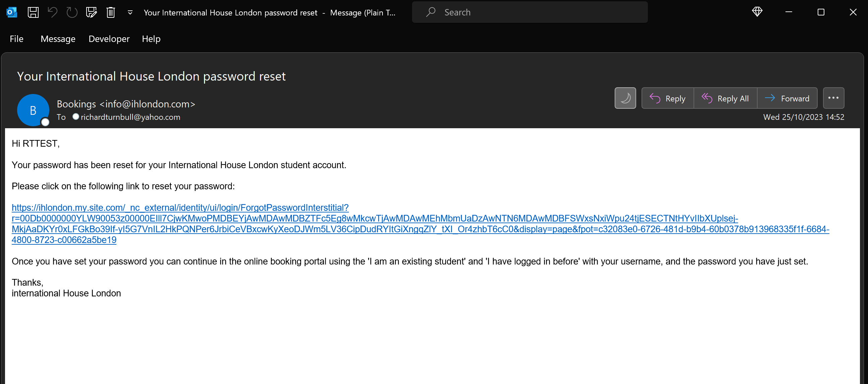Click the Outlook app logo icon
The width and height of the screenshot is (868, 384).
coord(12,12)
